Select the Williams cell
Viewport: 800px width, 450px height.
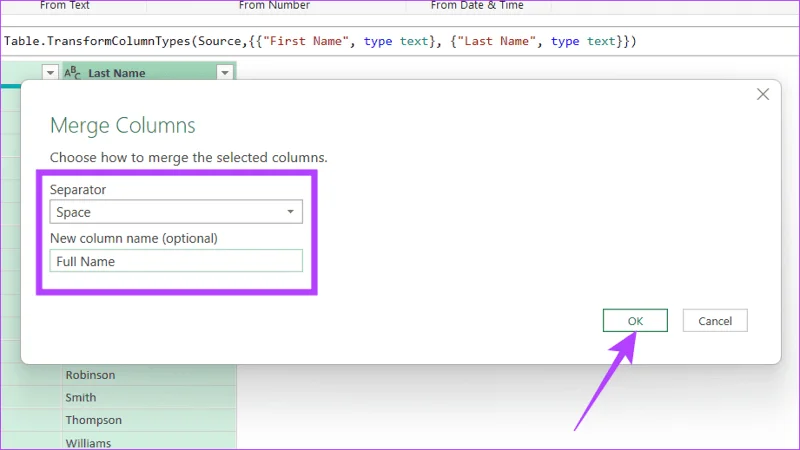point(149,441)
